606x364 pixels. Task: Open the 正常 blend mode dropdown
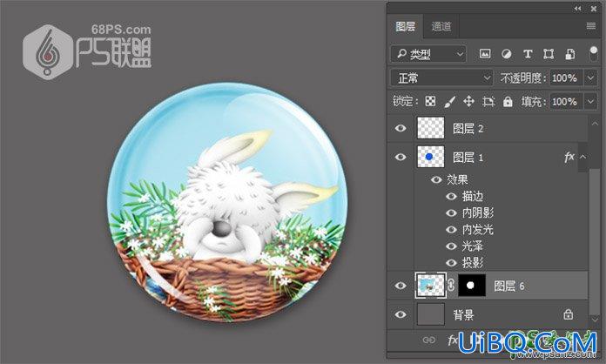441,78
